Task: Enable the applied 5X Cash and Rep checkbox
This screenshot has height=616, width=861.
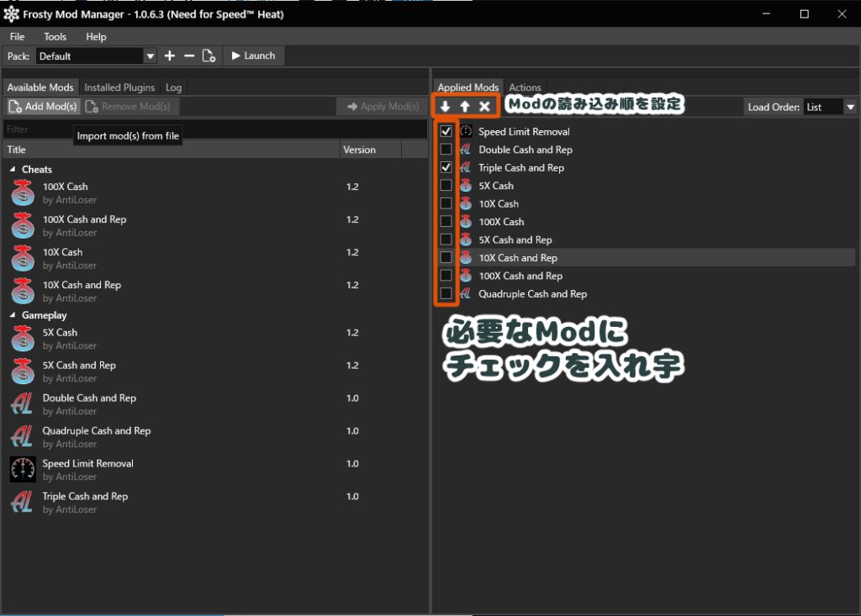Action: point(446,240)
